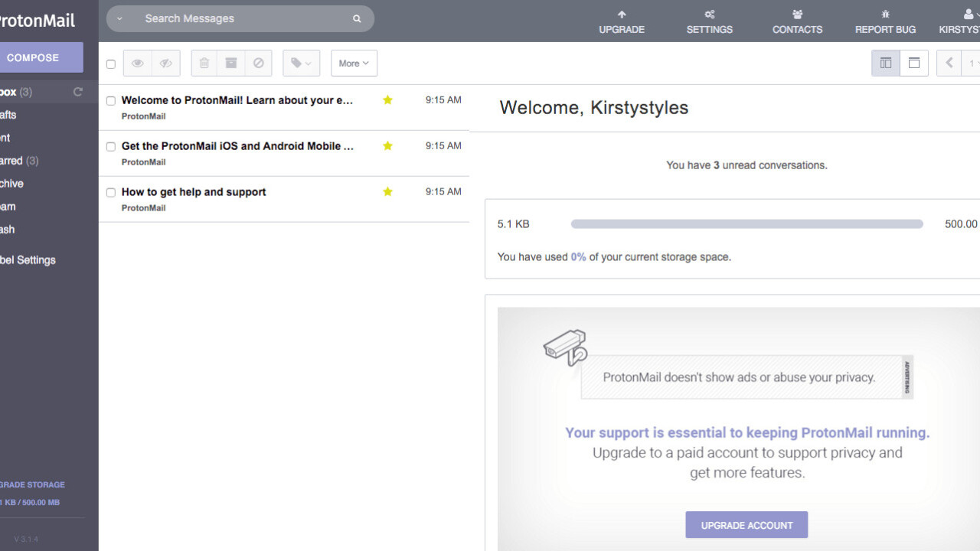This screenshot has height=551, width=980.
Task: Click the mark-as-unread crossed eye icon
Action: pyautogui.click(x=165, y=64)
